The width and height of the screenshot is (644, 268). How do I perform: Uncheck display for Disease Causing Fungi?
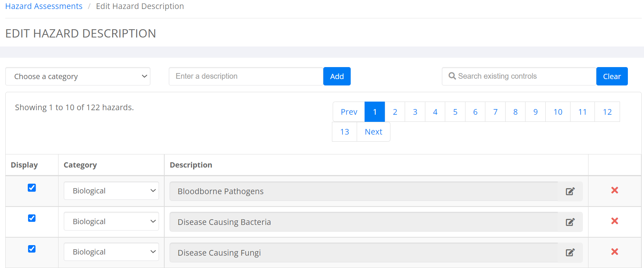pyautogui.click(x=32, y=249)
